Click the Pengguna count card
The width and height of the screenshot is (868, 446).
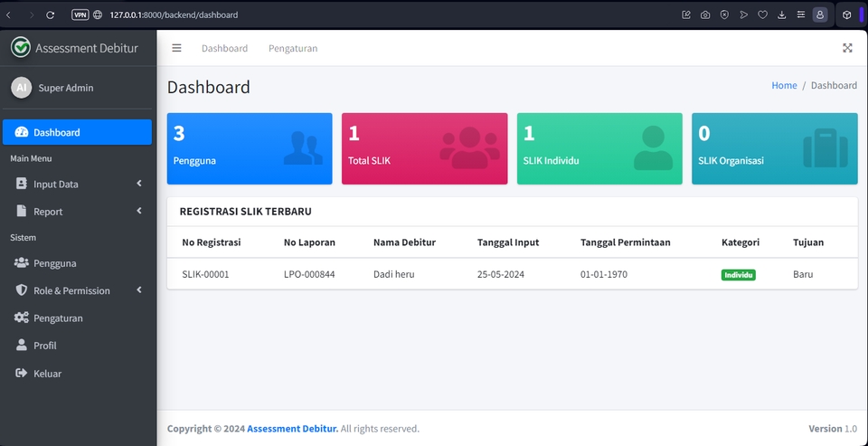coord(250,148)
